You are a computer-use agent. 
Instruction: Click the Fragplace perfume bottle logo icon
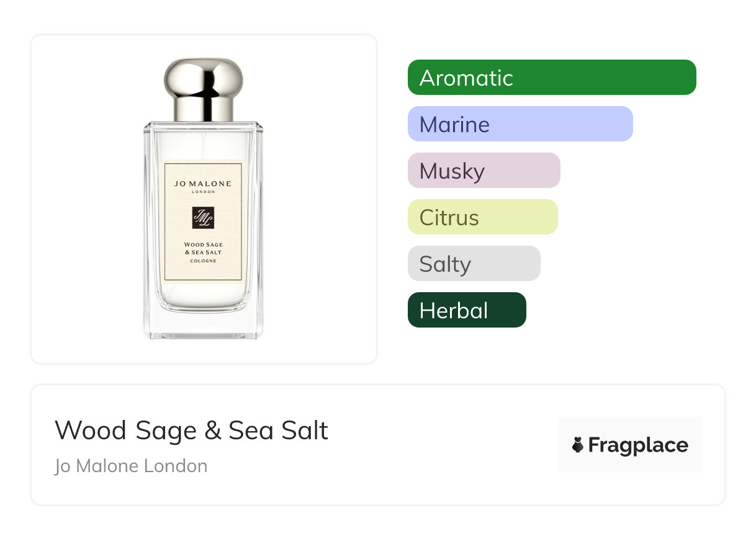tap(578, 445)
